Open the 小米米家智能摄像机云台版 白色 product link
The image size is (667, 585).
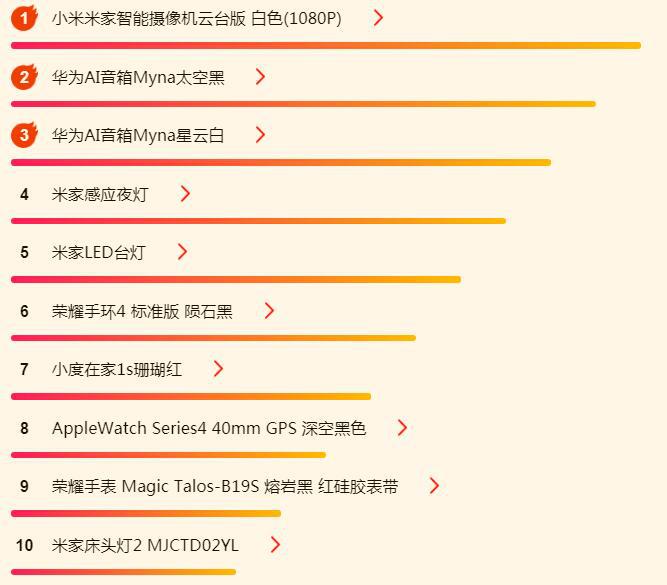(196, 19)
